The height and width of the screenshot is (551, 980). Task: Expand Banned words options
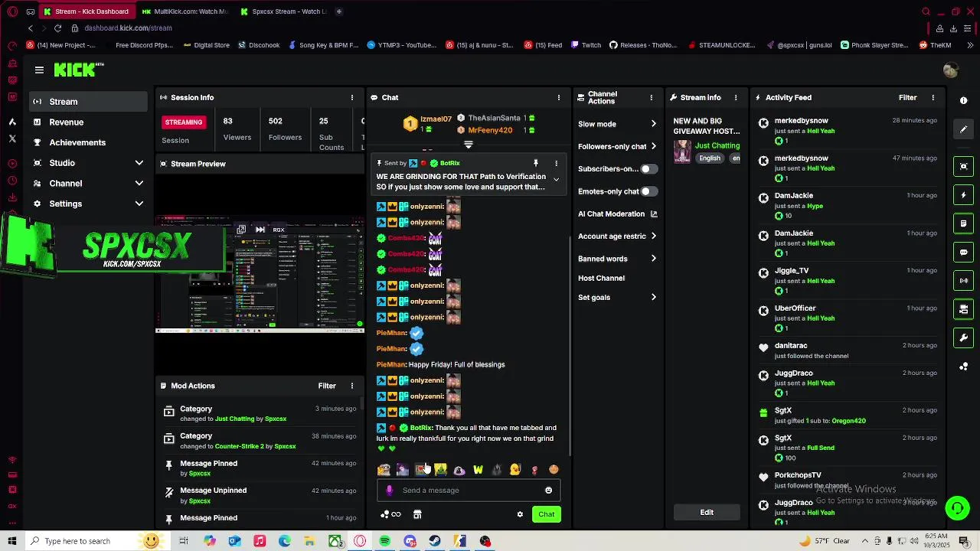click(x=653, y=259)
